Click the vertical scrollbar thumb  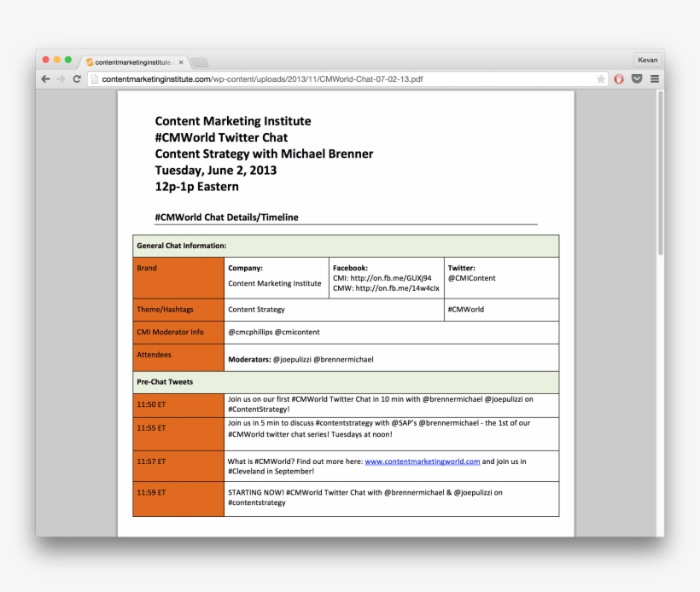pos(660,171)
